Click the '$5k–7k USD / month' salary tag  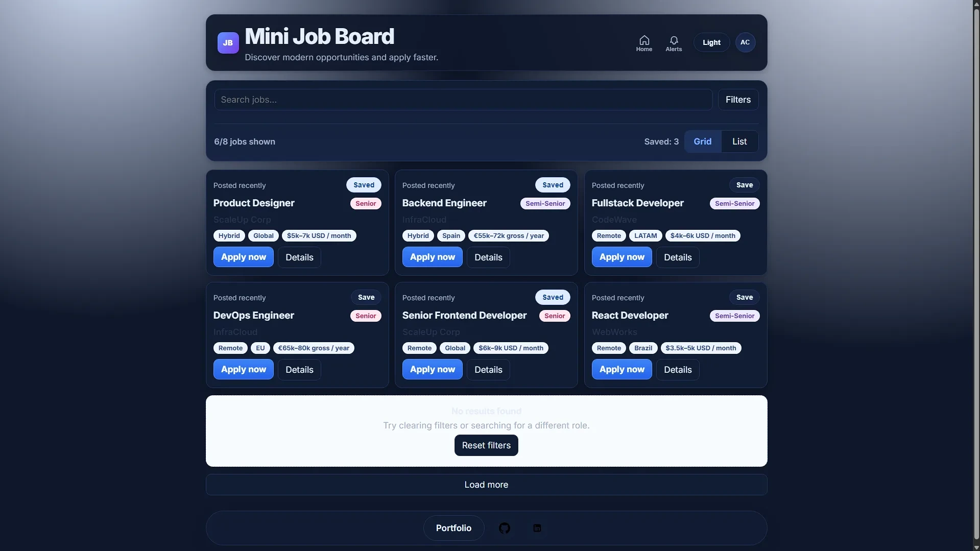319,235
